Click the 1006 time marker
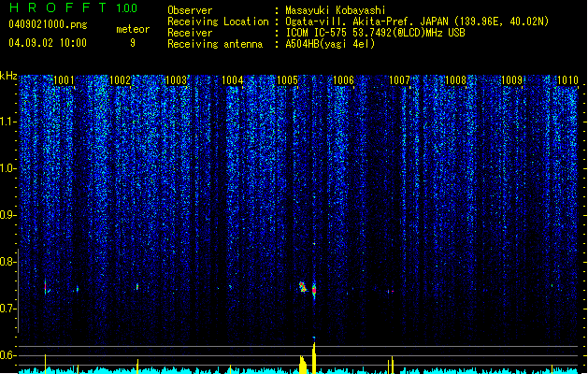The image size is (588, 374). (x=343, y=80)
